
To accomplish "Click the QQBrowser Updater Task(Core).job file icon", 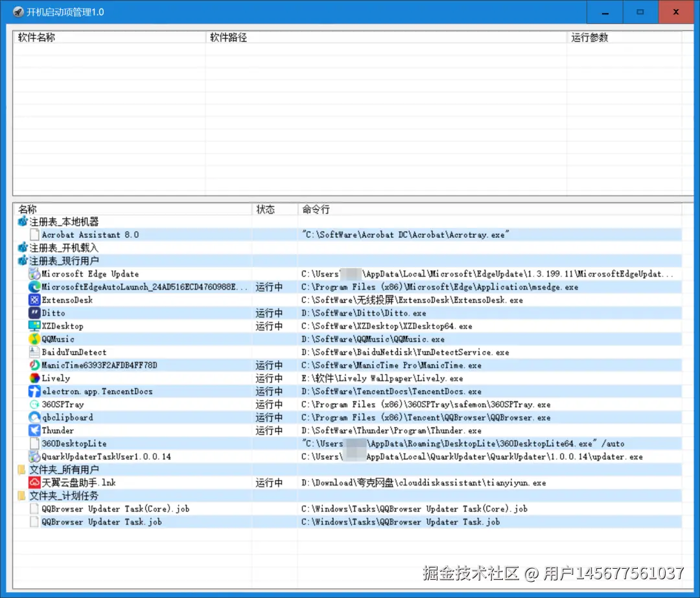I will [34, 509].
